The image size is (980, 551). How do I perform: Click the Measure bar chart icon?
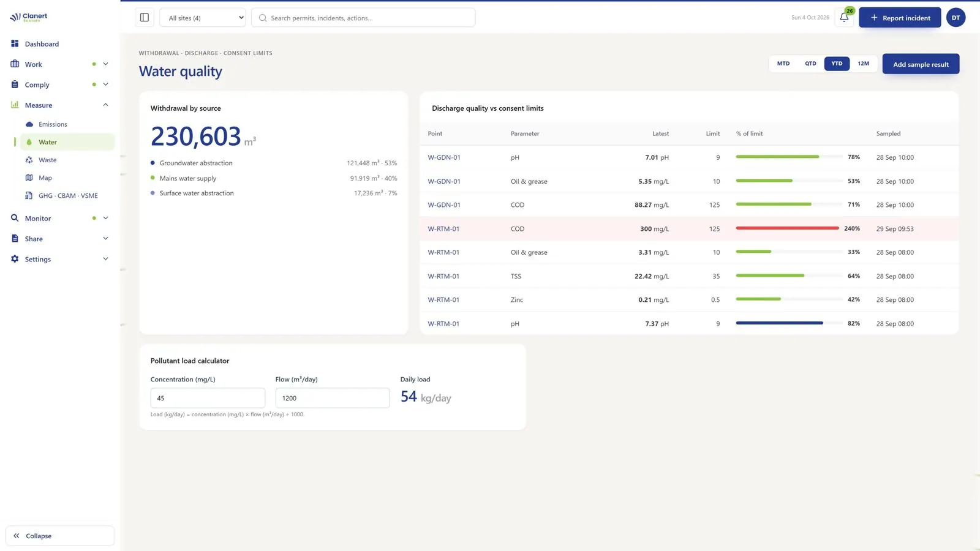pos(15,105)
